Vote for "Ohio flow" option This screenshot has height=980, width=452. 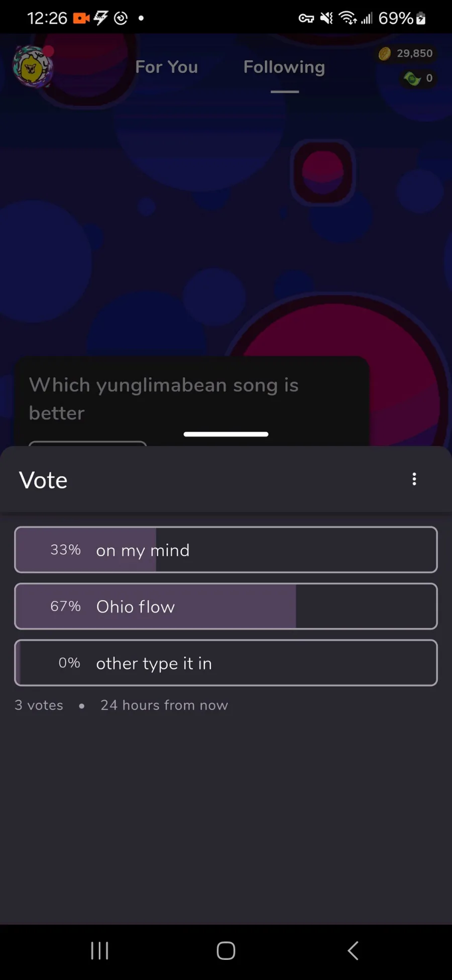[x=226, y=606]
